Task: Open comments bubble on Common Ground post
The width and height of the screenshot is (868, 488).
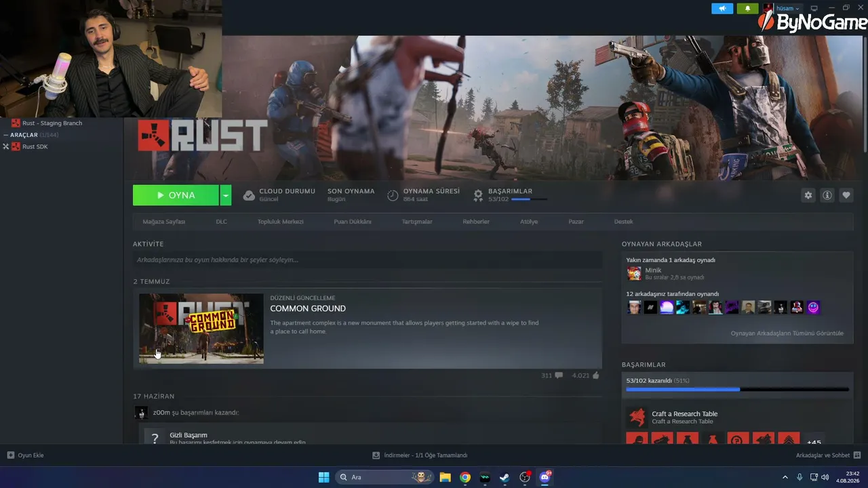Action: [x=558, y=375]
